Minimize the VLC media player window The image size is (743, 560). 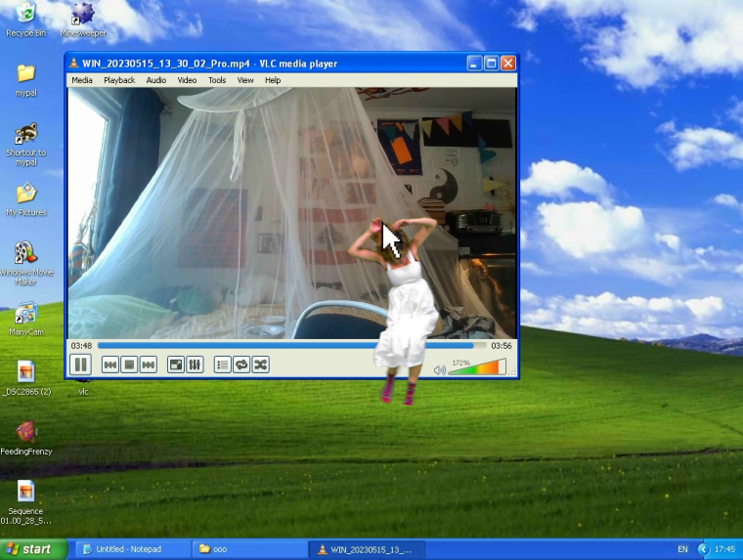coord(474,63)
